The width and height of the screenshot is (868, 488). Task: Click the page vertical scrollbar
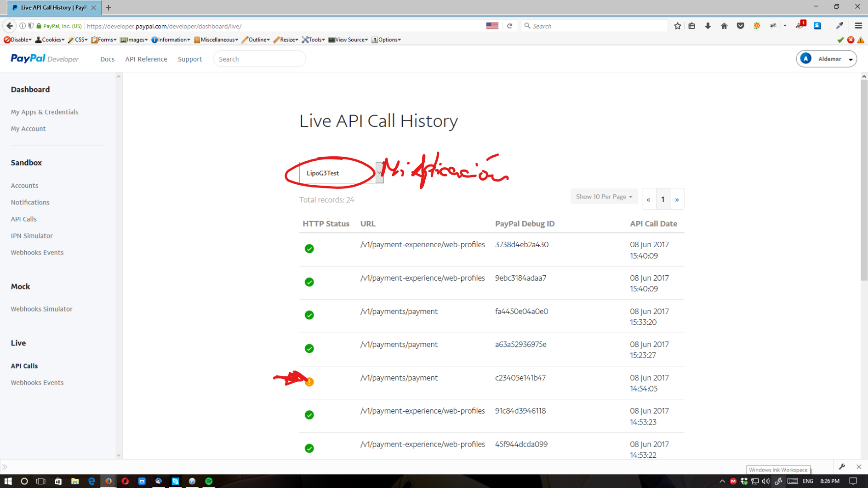(x=864, y=179)
